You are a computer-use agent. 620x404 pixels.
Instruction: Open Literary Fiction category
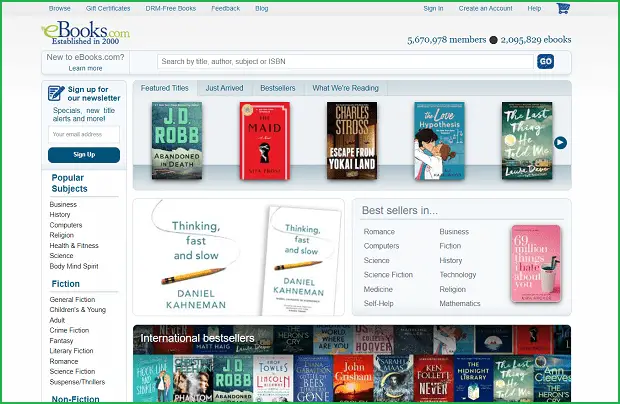[x=71, y=351]
